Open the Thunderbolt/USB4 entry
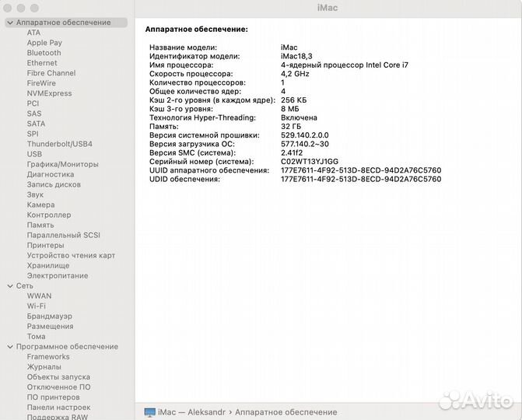 tap(59, 144)
